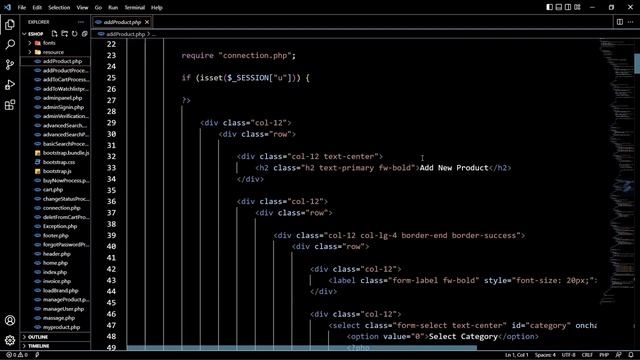Screen dimensions: 640x360
Task: Toggle bottom panel visibility
Action: click(559, 7)
